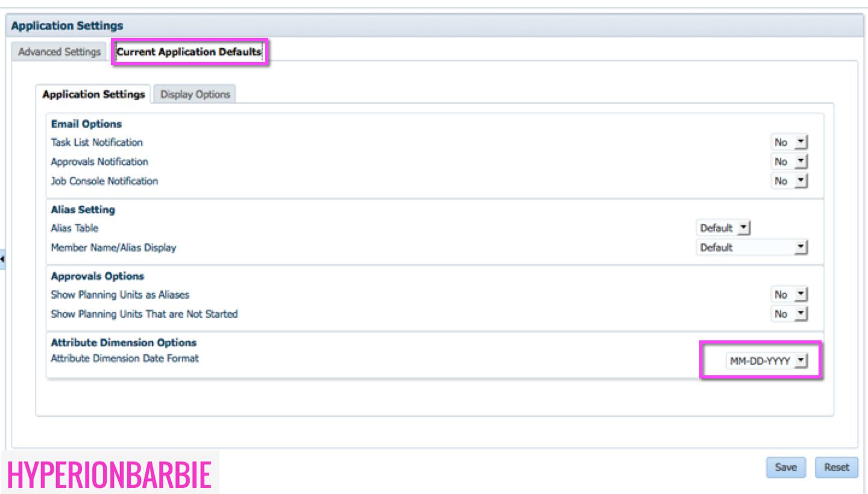Image resolution: width=868 pixels, height=494 pixels.
Task: Click the Approvals Options section heading
Action: point(97,276)
